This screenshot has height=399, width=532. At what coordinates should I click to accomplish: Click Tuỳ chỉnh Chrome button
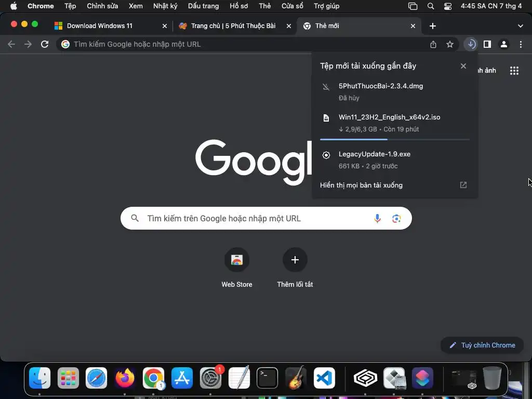(482, 345)
